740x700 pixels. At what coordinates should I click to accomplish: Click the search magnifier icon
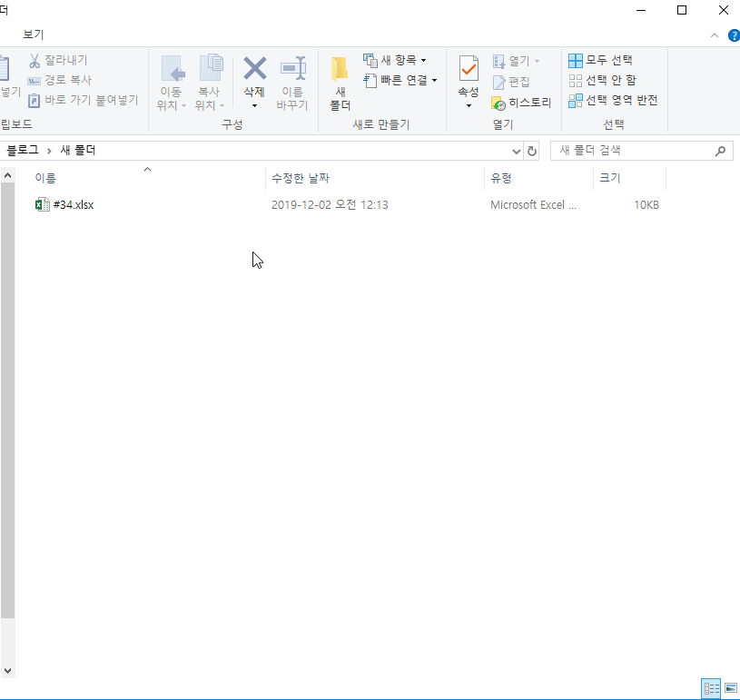[x=720, y=151]
